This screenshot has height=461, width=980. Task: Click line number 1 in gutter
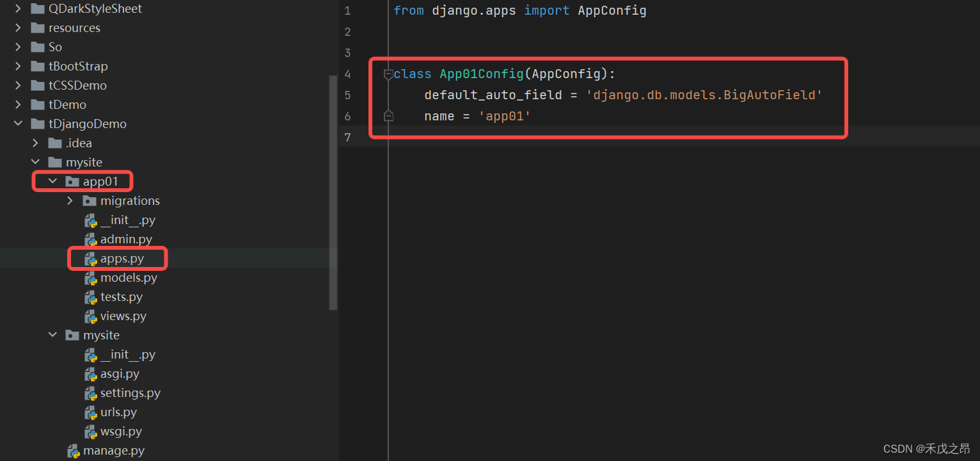tap(347, 11)
